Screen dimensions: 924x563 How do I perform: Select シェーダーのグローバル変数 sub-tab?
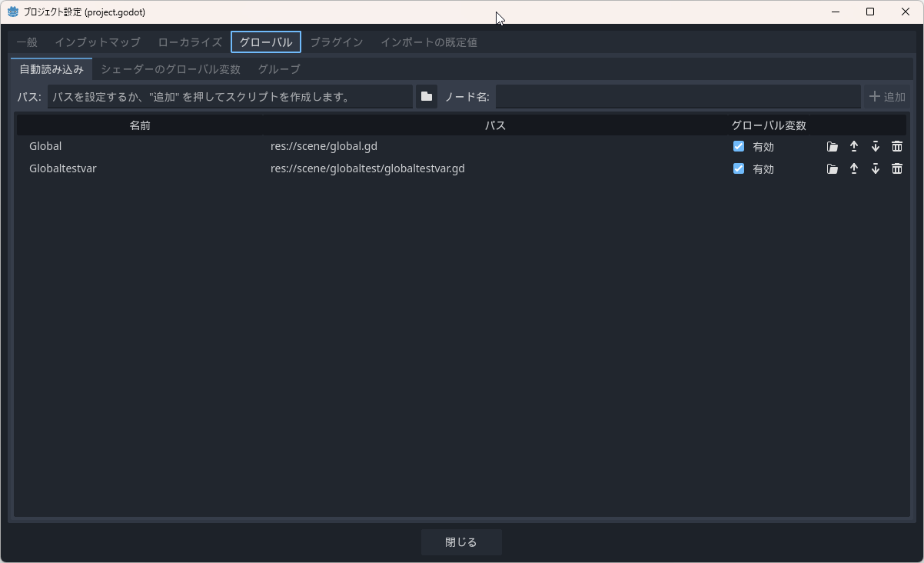[171, 69]
